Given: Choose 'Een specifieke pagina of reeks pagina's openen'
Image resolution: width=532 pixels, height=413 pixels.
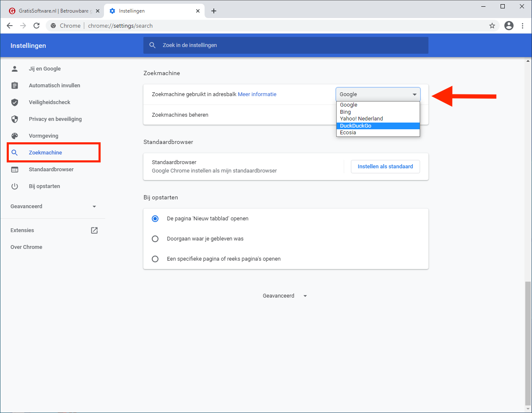Looking at the screenshot, I should click(x=155, y=259).
